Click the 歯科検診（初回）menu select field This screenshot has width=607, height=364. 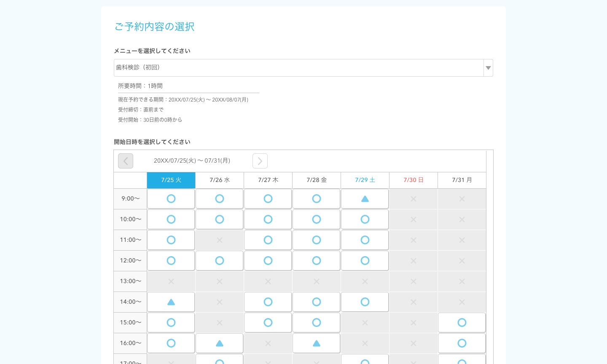click(298, 68)
